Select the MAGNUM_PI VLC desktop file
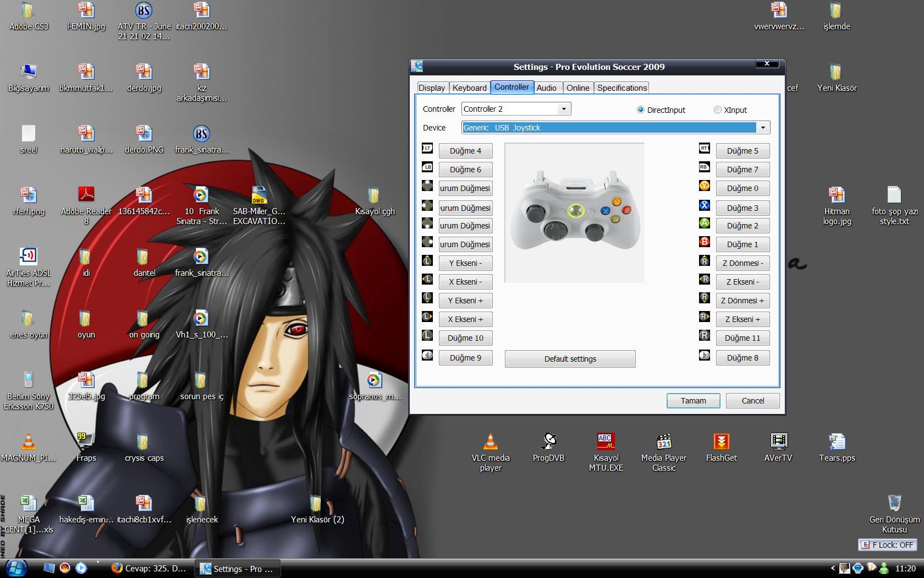The image size is (924, 578). [x=28, y=447]
